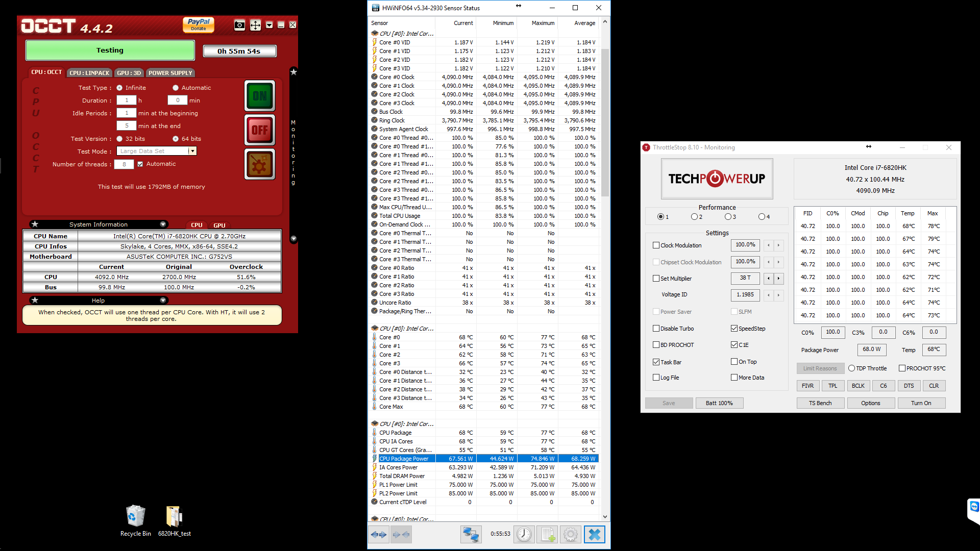This screenshot has width=980, height=551.
Task: Select ThrottleStop performance profile 4
Action: click(x=762, y=217)
